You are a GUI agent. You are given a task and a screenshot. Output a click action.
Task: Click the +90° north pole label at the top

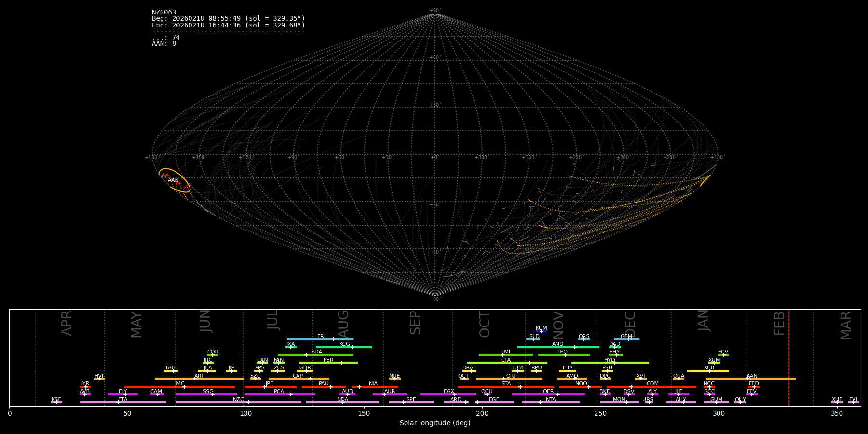point(434,11)
